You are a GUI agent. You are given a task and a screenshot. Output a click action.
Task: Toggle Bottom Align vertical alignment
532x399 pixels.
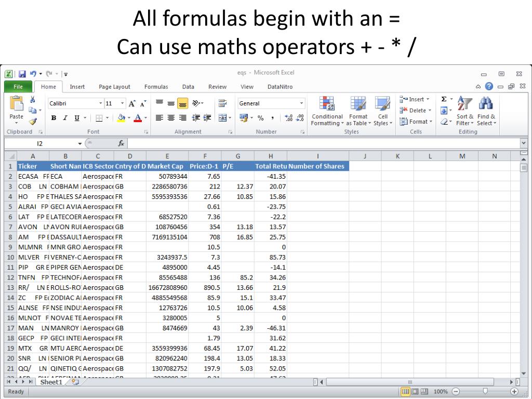point(182,103)
